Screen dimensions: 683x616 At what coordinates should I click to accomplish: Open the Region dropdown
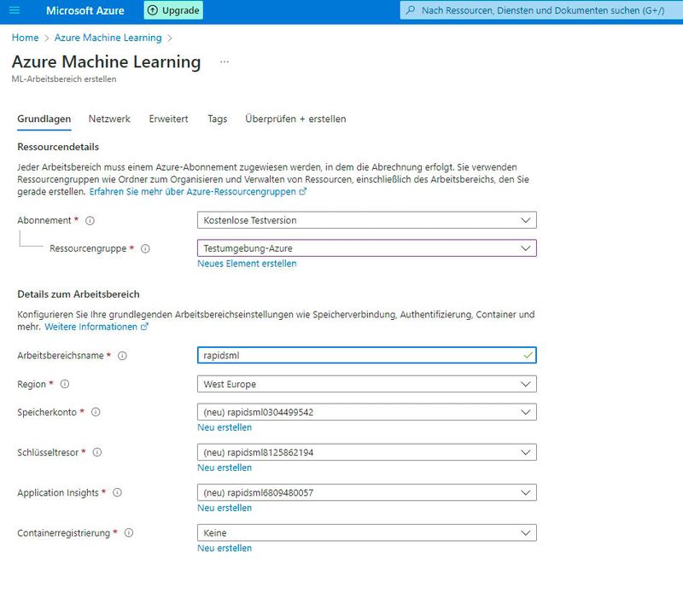pos(367,384)
